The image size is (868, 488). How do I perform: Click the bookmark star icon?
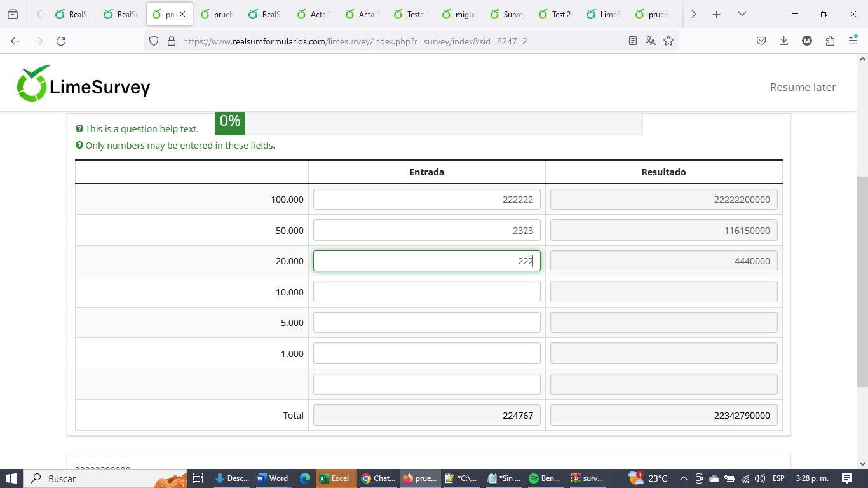[x=668, y=41]
